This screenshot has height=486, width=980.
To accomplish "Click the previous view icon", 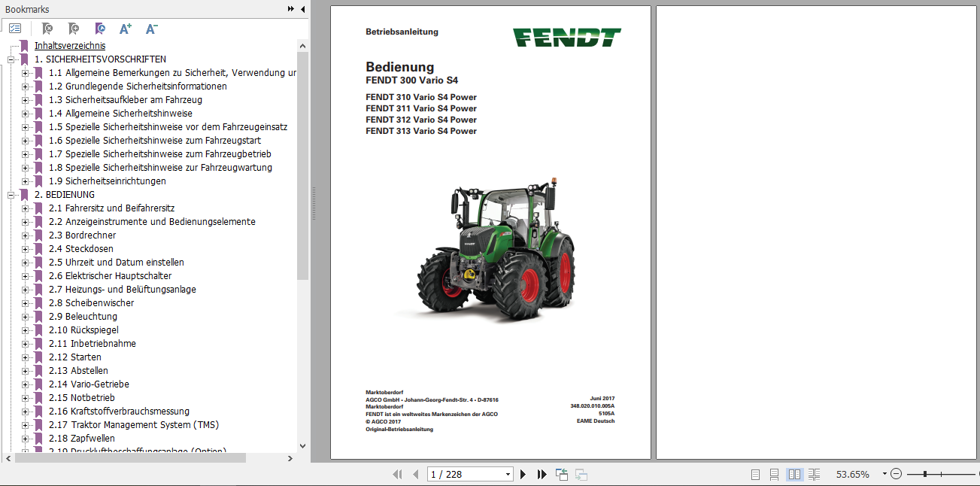I will [562, 474].
